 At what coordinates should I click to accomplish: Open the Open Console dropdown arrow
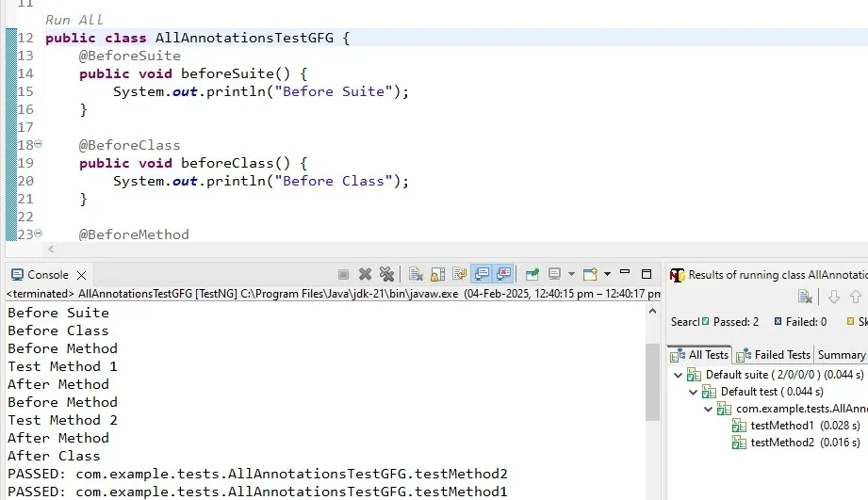click(607, 274)
